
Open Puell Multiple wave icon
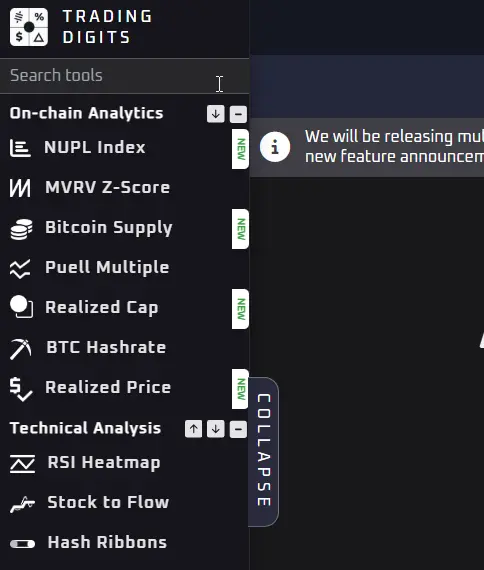coord(20,269)
